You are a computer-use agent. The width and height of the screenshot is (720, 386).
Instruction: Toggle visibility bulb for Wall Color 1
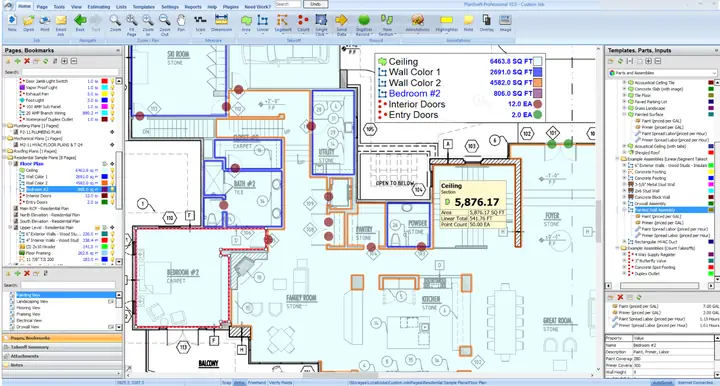tap(112, 177)
